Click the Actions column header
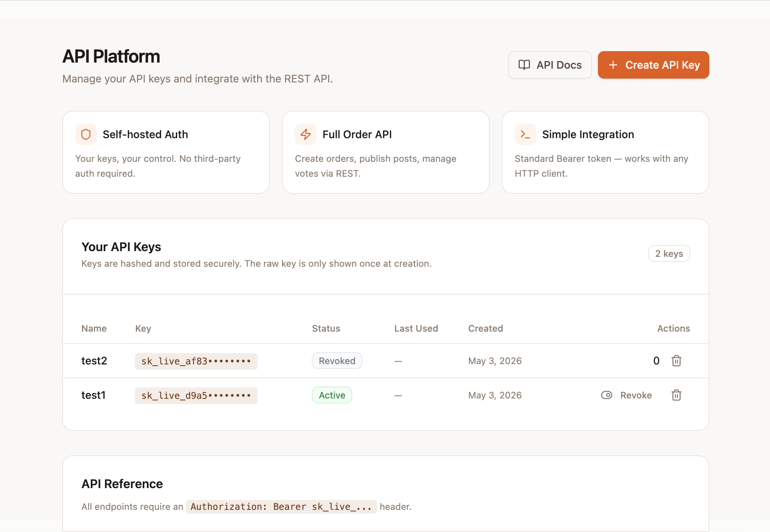Screen dimensions: 770x532 point(673,329)
